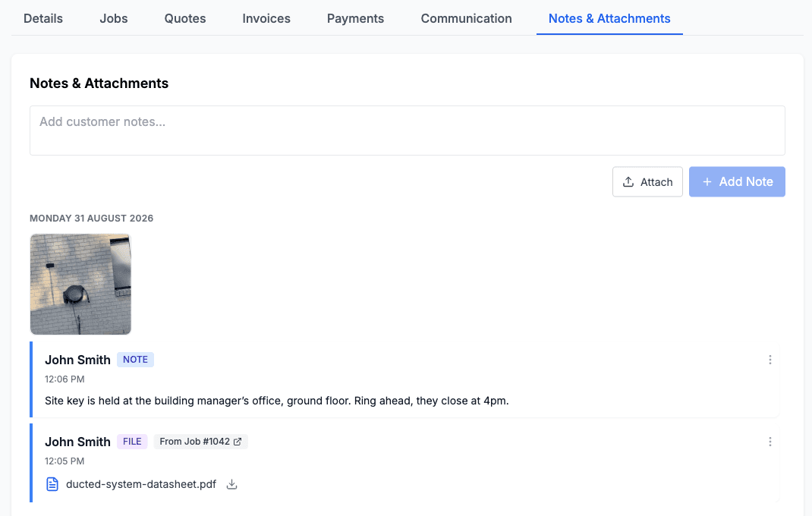Click the FILE badge next to John Smith
812x516 pixels.
click(x=132, y=442)
